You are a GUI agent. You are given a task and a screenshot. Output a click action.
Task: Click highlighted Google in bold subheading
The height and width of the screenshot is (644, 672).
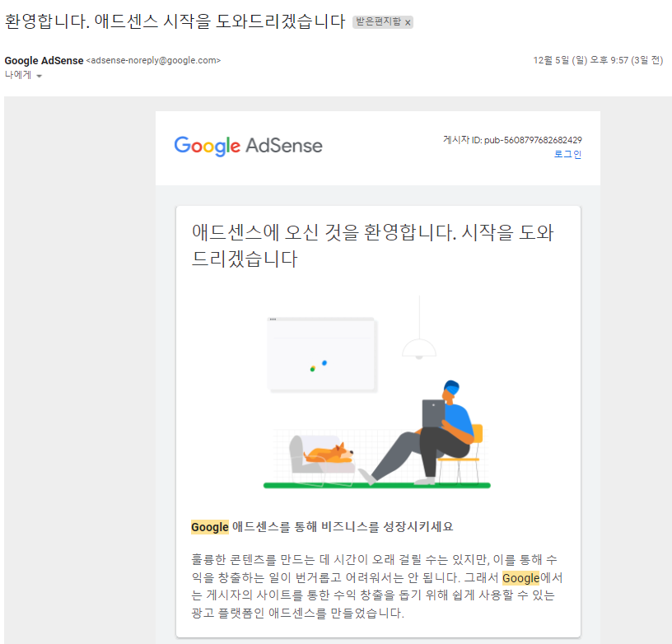209,527
